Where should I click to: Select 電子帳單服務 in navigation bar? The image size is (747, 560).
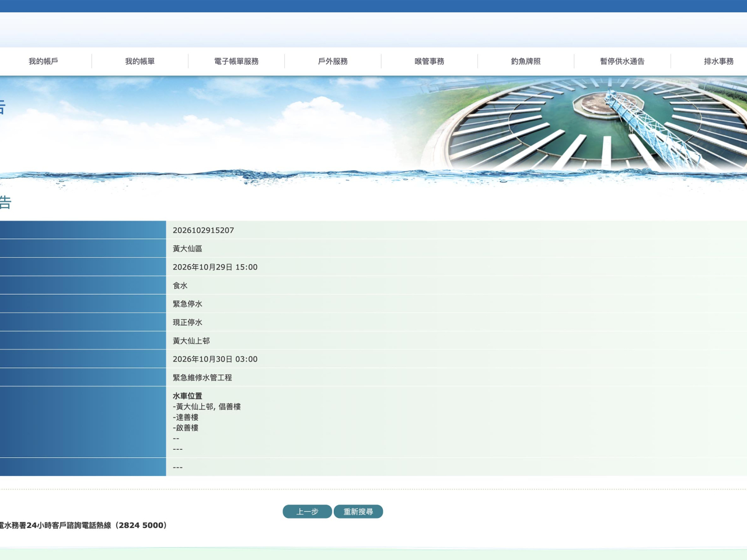pos(236,61)
